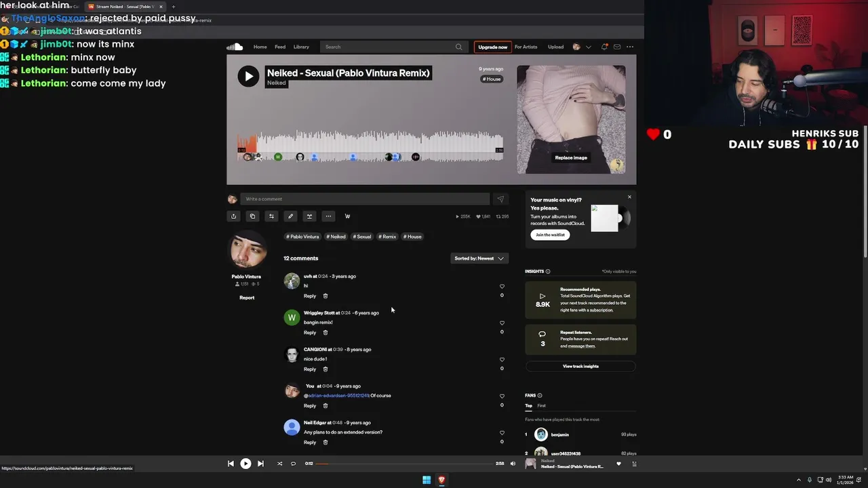Click the Copy link icon
868x488 pixels.
click(x=252, y=216)
